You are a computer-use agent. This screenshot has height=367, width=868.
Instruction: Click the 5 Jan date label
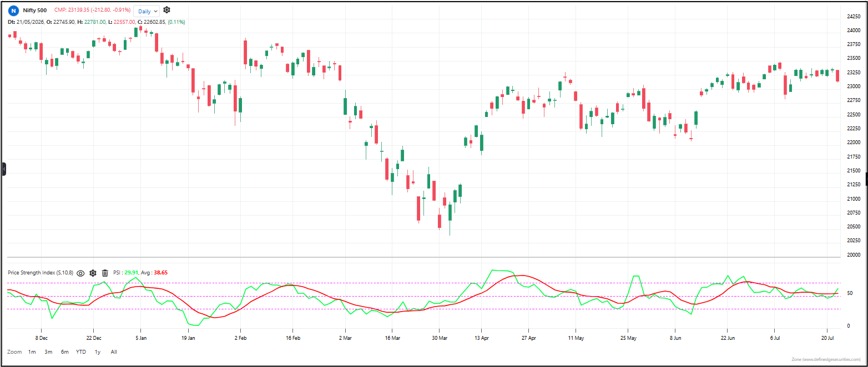140,337
